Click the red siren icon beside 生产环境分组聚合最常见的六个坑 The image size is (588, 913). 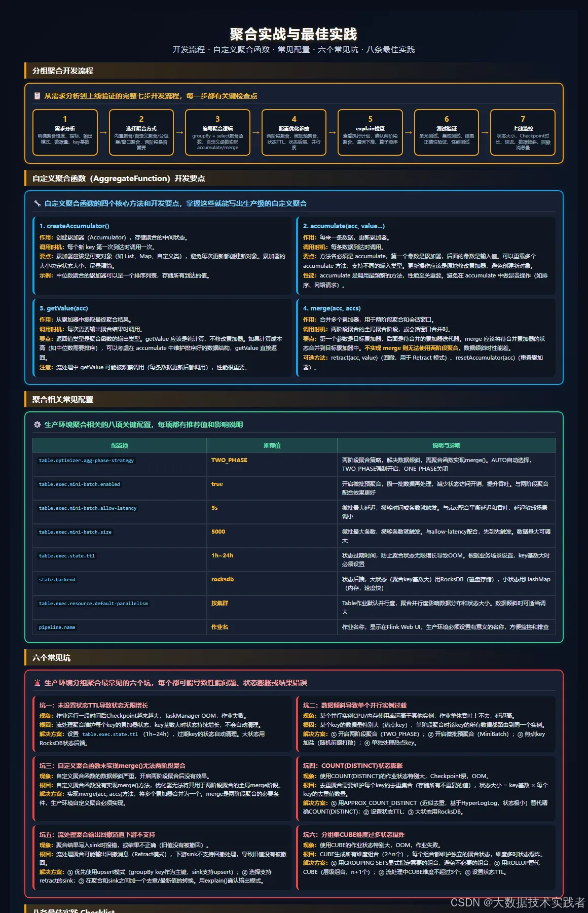[37, 683]
